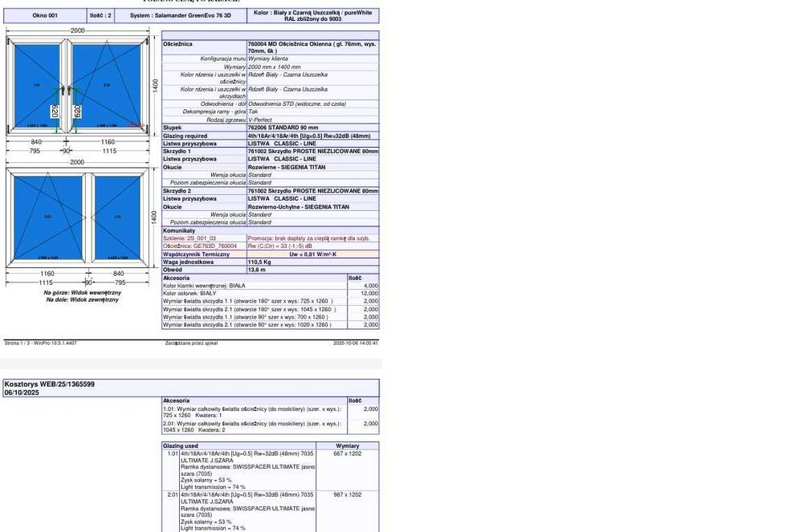The image size is (803, 532).
Task: Click the '762006 STANDARD 90 mm' value
Action: 283,128
